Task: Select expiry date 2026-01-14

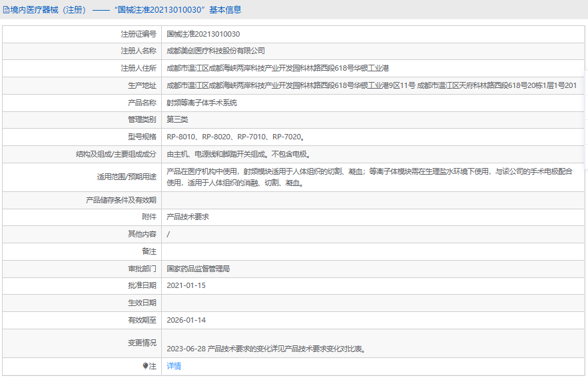Action: (186, 320)
